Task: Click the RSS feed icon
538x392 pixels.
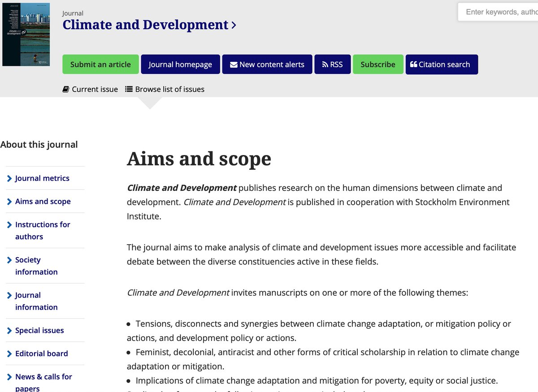Action: point(325,65)
